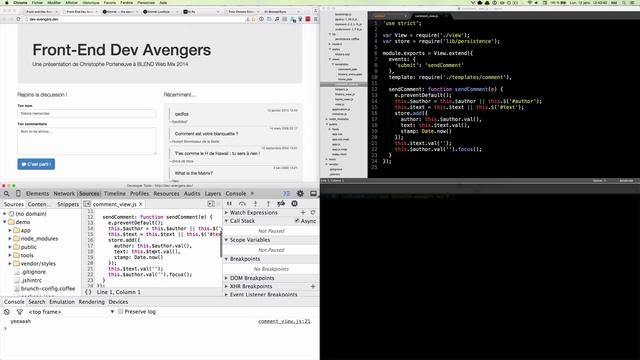Viewport: 640px width, 360px height.
Task: Open the Emulation drawer tab
Action: click(x=62, y=302)
